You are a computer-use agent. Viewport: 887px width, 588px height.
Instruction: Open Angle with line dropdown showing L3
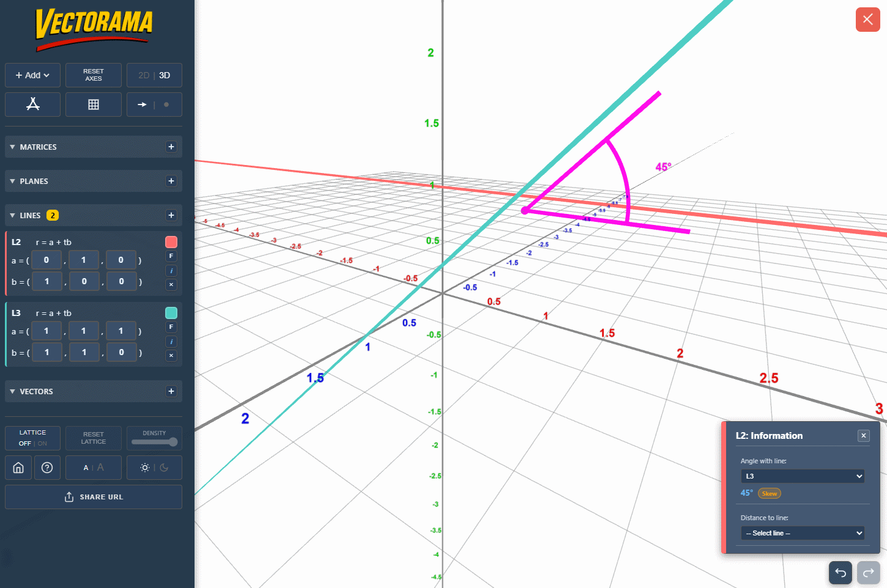pos(803,476)
